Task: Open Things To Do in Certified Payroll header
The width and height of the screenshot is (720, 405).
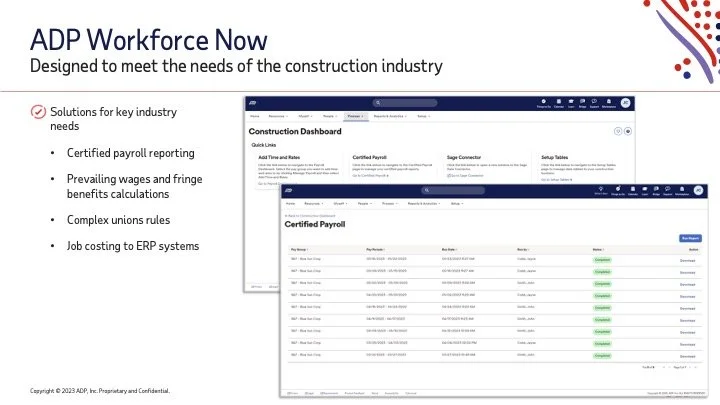Action: pos(618,191)
